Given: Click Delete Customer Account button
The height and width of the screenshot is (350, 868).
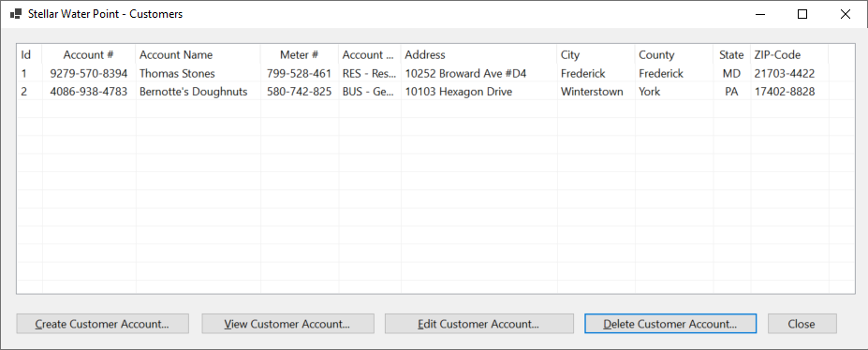Looking at the screenshot, I should [670, 324].
